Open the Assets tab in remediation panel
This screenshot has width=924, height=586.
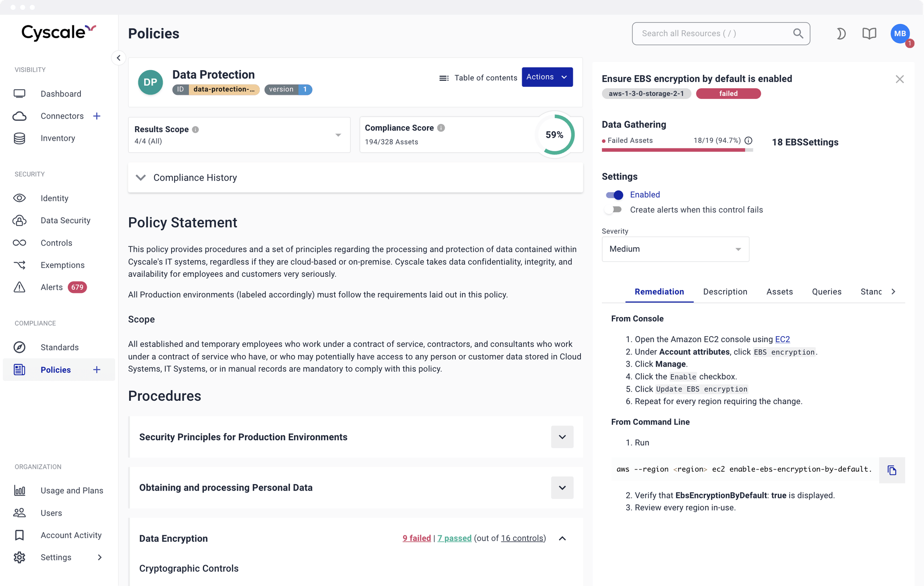779,291
